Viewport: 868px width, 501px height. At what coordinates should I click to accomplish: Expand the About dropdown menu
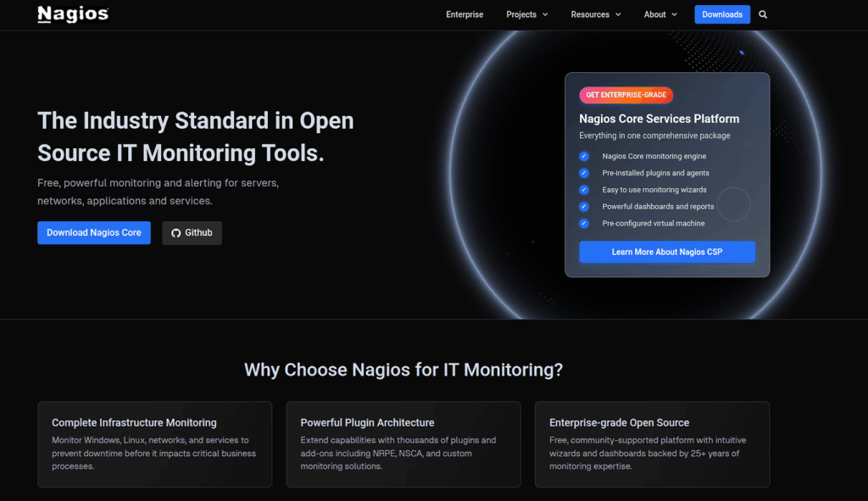click(x=659, y=14)
